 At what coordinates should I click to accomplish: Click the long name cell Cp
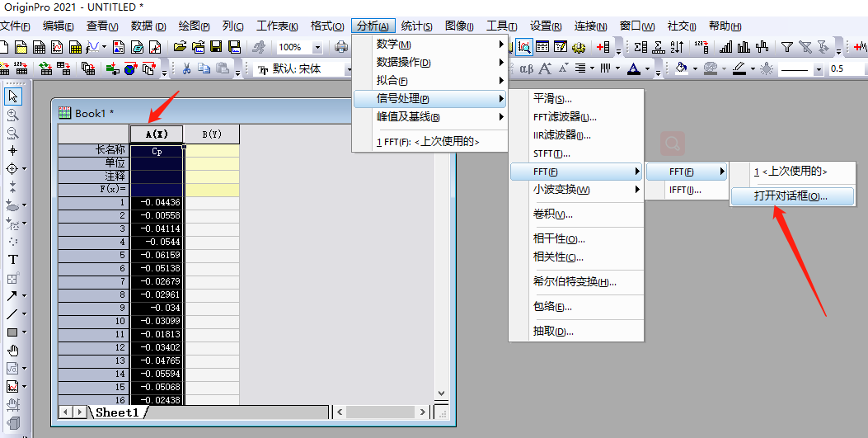(157, 151)
